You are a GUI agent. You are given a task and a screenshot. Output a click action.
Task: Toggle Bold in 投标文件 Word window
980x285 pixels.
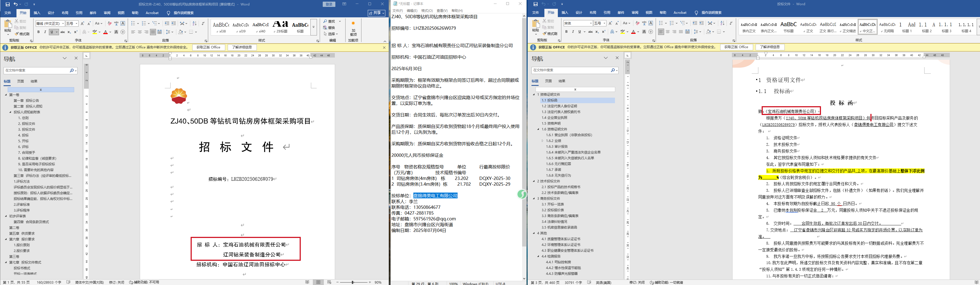pos(566,32)
